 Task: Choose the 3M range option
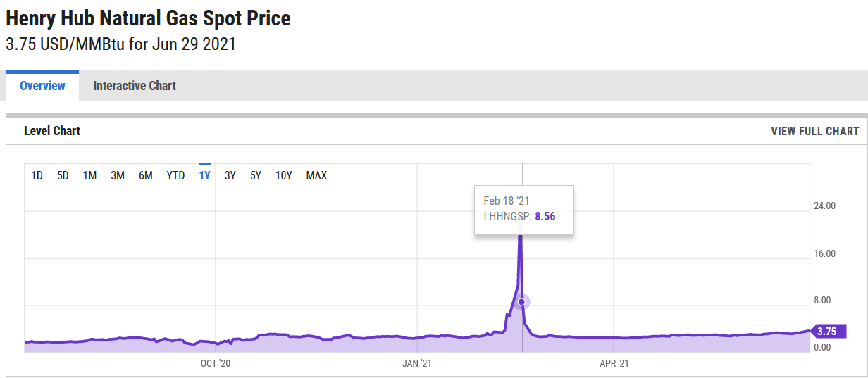pyautogui.click(x=118, y=176)
